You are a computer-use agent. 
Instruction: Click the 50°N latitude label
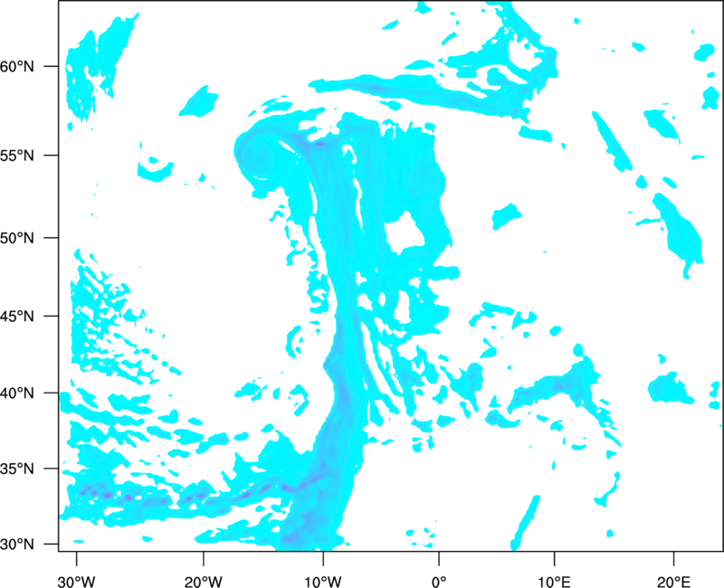17,238
